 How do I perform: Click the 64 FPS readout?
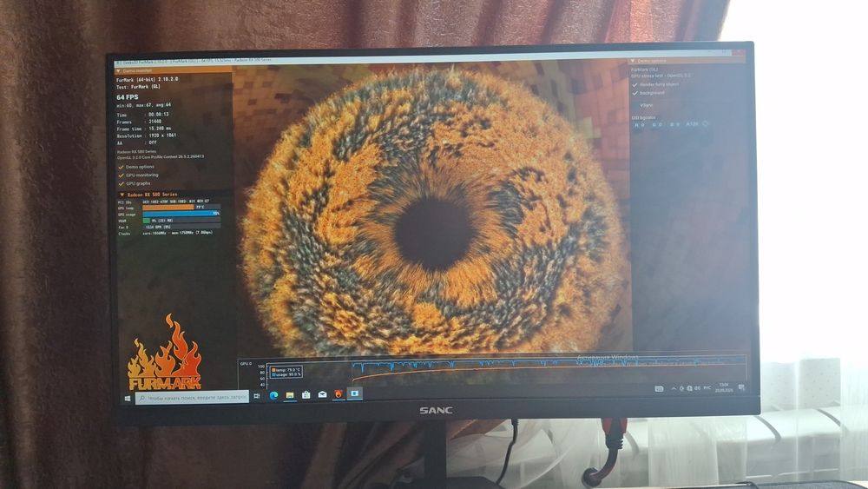click(x=128, y=97)
